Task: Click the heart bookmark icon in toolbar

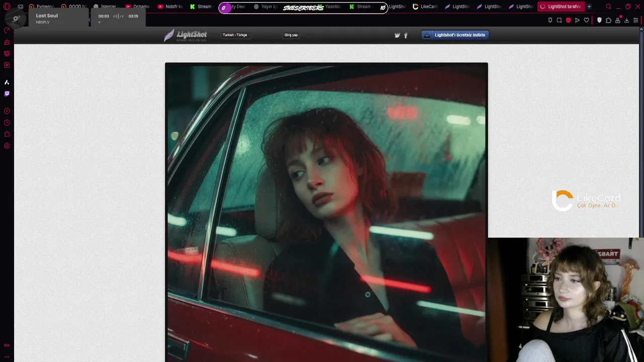Action: 586,20
